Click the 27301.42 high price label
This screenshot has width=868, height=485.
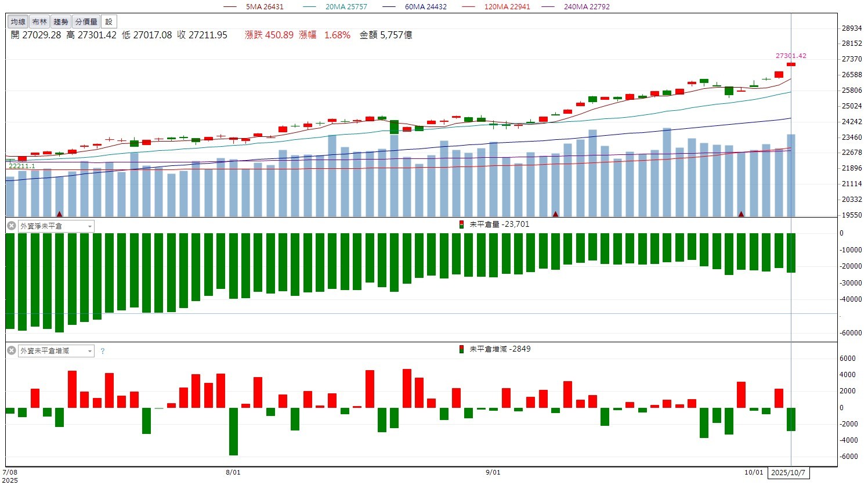coord(791,56)
